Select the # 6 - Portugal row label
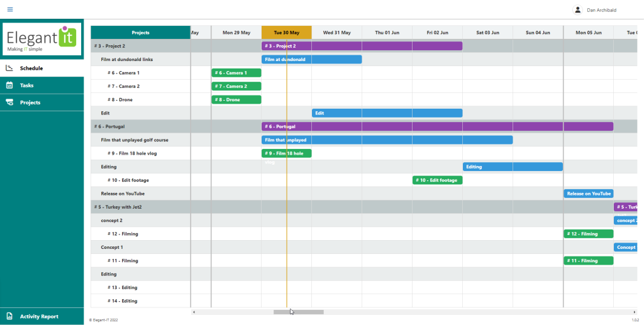Viewport: 644px width, 325px height. pyautogui.click(x=109, y=126)
